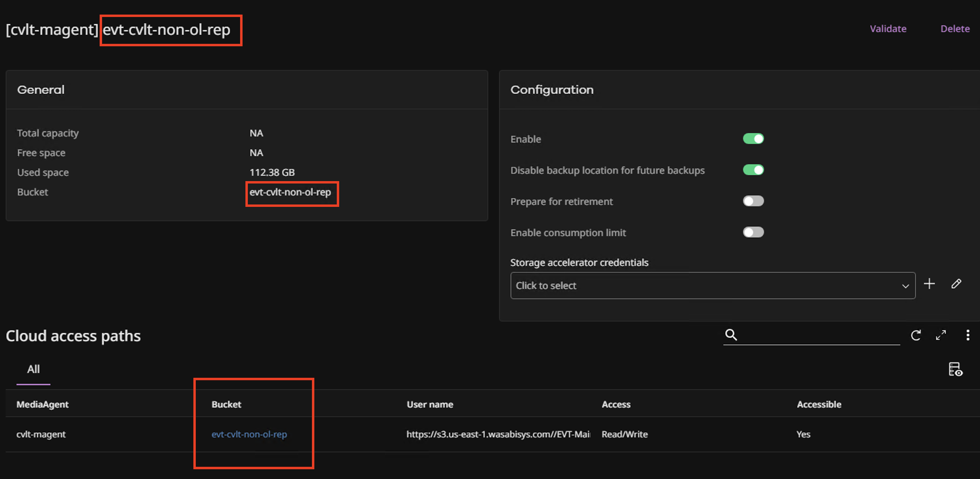The height and width of the screenshot is (479, 980).
Task: Click search magnifier in Cloud access paths
Action: (731, 335)
